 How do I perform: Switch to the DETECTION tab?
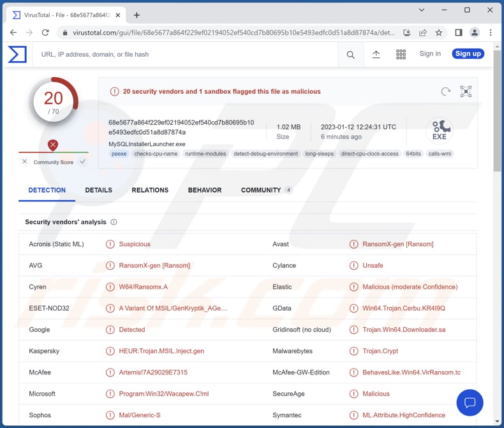[x=47, y=190]
